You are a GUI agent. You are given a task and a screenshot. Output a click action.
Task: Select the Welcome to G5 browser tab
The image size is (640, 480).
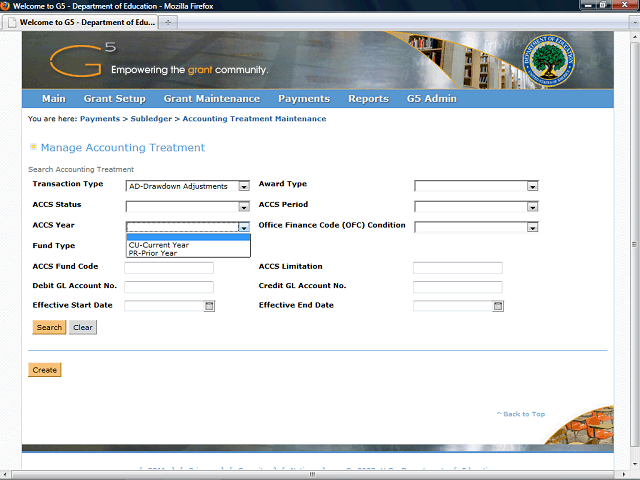coord(81,22)
